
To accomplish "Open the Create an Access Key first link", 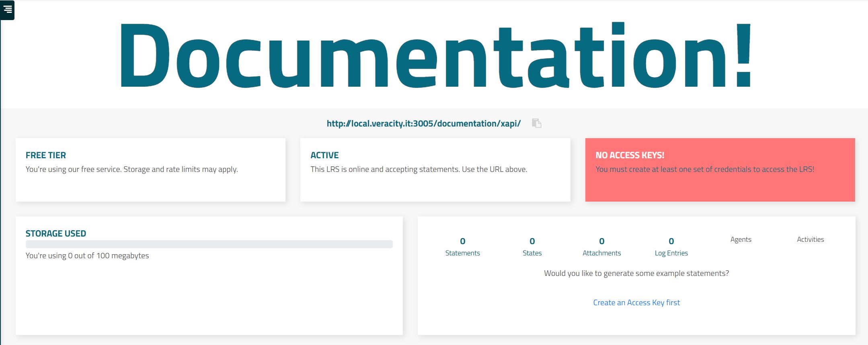I will coord(636,302).
